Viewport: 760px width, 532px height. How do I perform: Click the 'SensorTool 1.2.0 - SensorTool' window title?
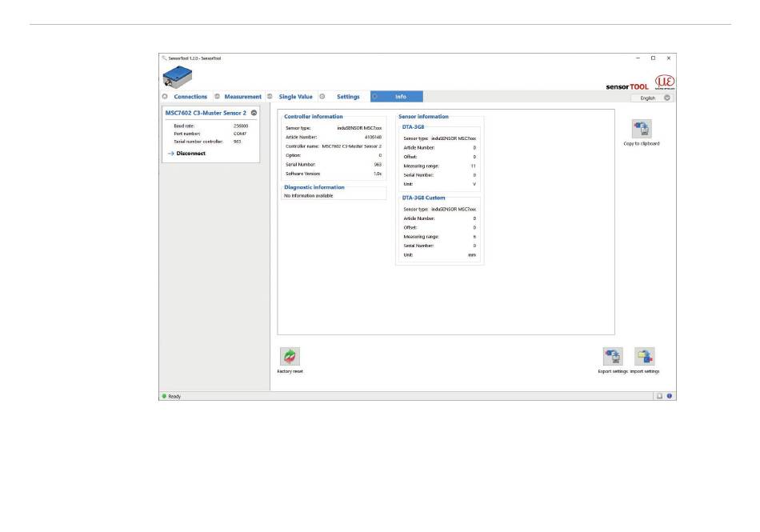click(x=194, y=58)
